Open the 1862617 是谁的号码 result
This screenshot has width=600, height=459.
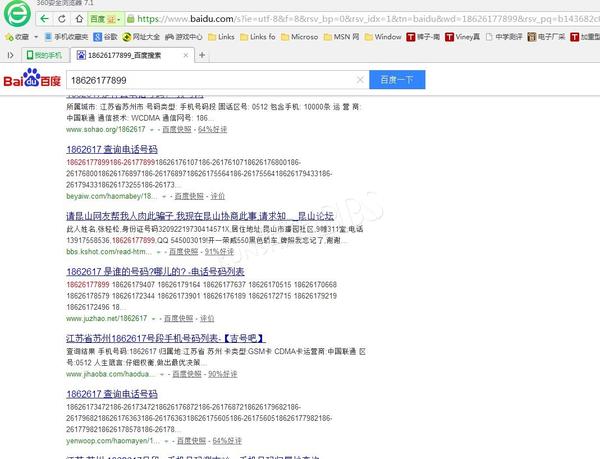point(155,272)
